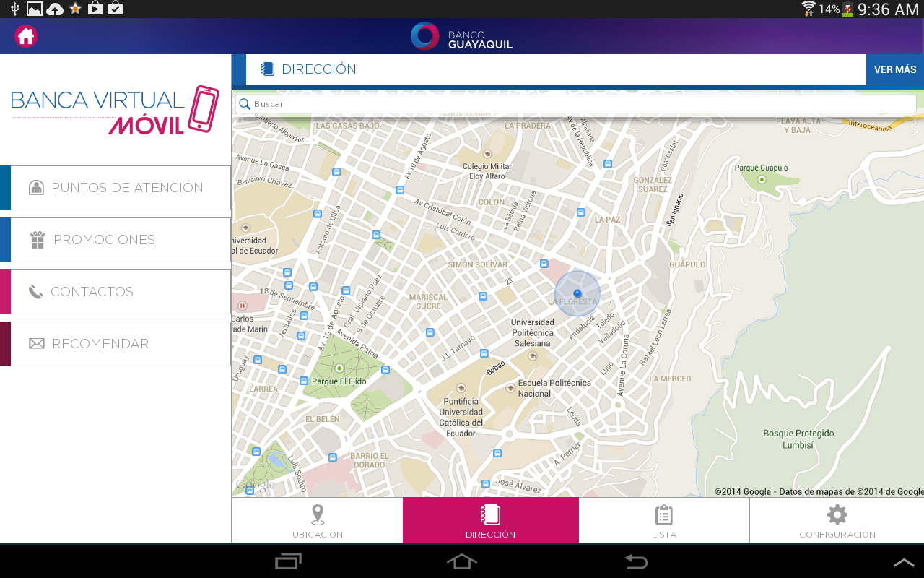Image resolution: width=924 pixels, height=578 pixels.
Task: Tap the pink home icon in the header
Action: (26, 36)
